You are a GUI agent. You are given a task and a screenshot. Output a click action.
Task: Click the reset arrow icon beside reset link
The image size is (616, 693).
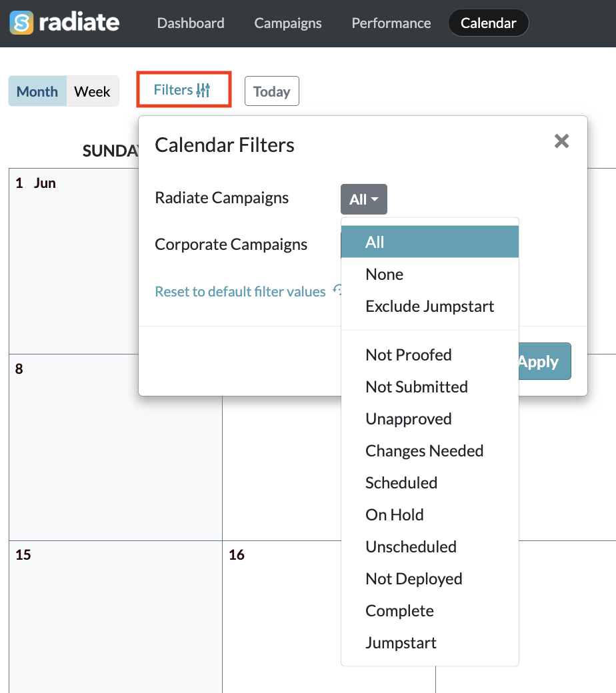point(337,290)
